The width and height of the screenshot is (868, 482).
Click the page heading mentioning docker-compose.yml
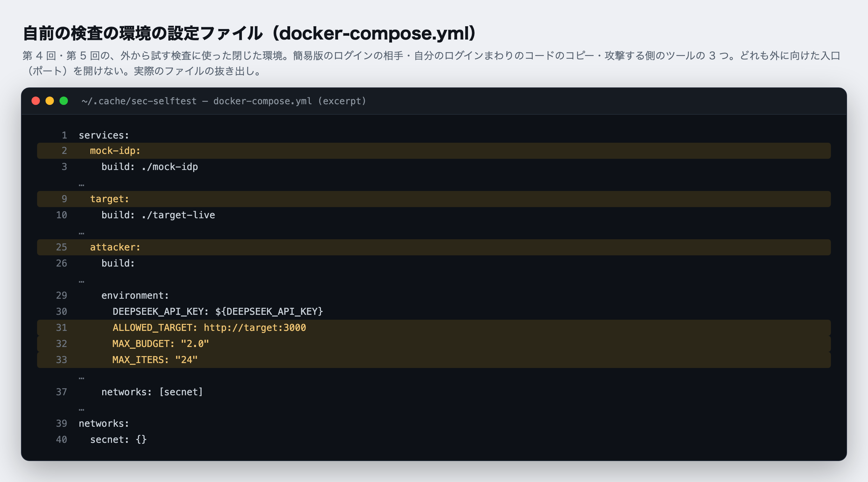(x=250, y=33)
